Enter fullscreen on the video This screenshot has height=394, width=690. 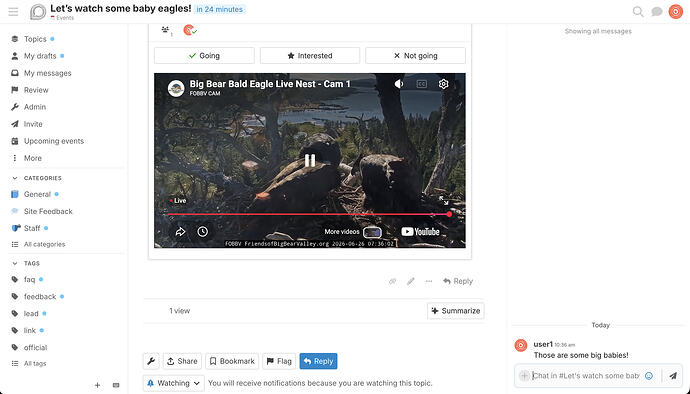[x=444, y=201]
